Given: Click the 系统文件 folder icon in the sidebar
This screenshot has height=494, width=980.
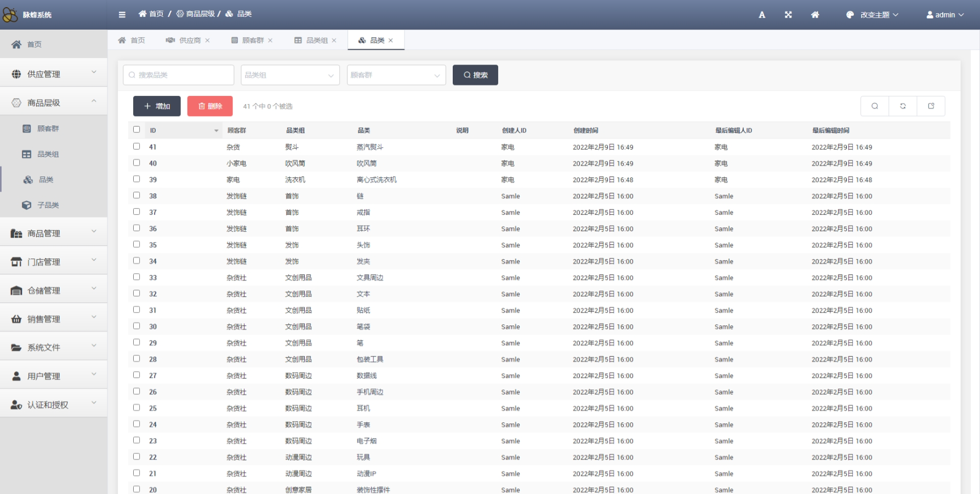Looking at the screenshot, I should 16,347.
